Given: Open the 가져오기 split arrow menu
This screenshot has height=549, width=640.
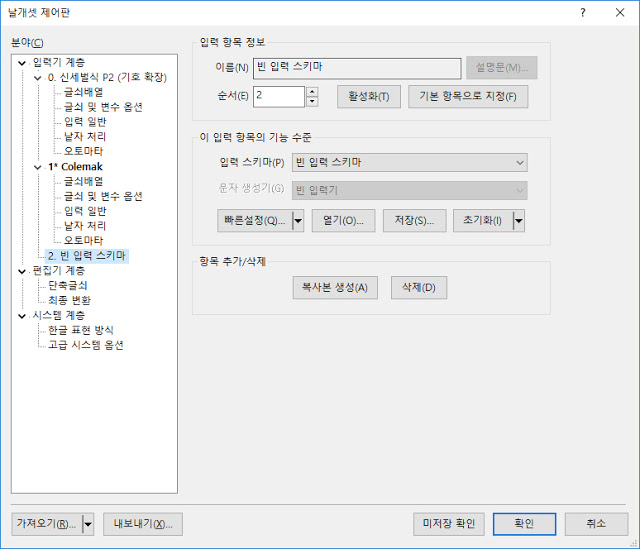Looking at the screenshot, I should tap(88, 524).
